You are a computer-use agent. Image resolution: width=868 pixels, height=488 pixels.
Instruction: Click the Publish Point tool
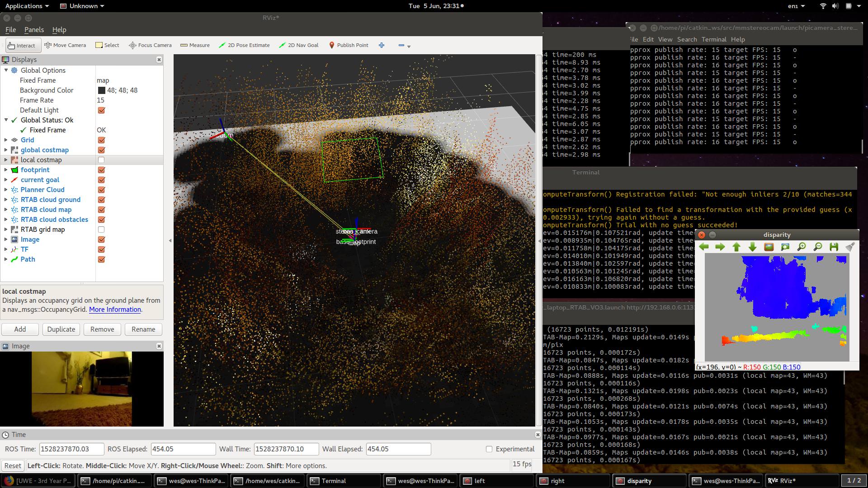tap(348, 45)
